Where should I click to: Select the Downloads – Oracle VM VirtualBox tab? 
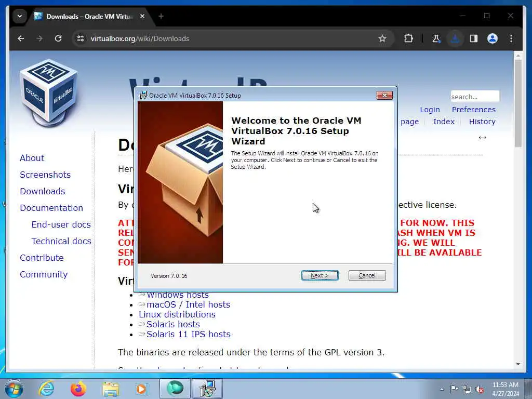(x=89, y=16)
